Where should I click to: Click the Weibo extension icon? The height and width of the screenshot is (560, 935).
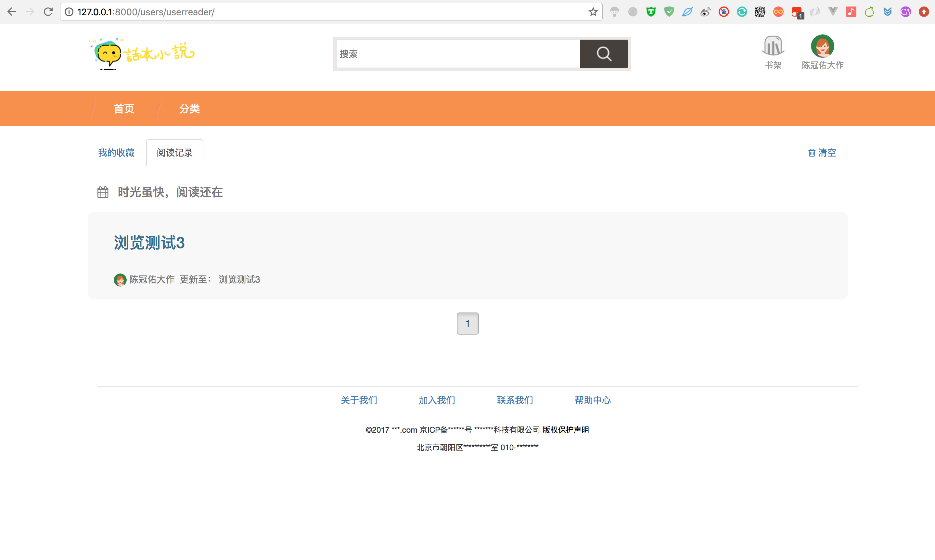[705, 12]
